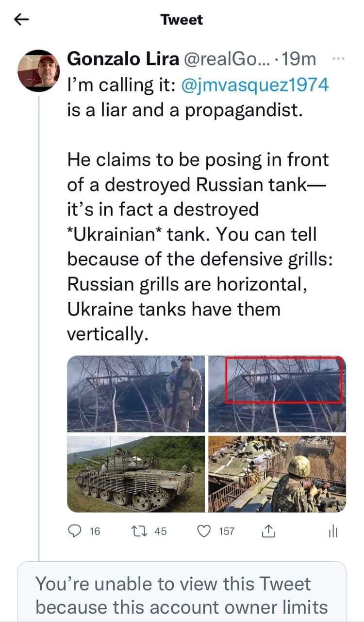Tap the like count 157
364x622 pixels.
pyautogui.click(x=227, y=531)
